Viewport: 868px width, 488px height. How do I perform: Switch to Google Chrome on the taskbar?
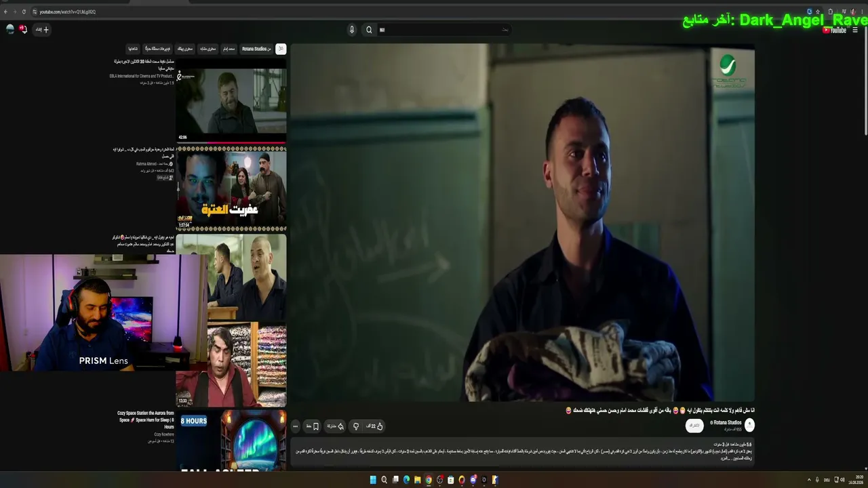(429, 480)
